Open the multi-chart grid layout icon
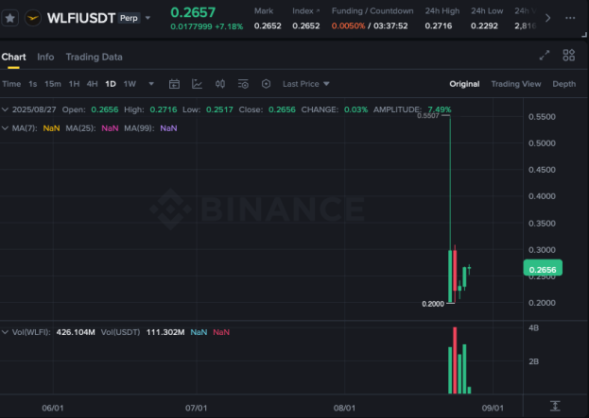Screen dimensions: 589x418 (x=569, y=56)
